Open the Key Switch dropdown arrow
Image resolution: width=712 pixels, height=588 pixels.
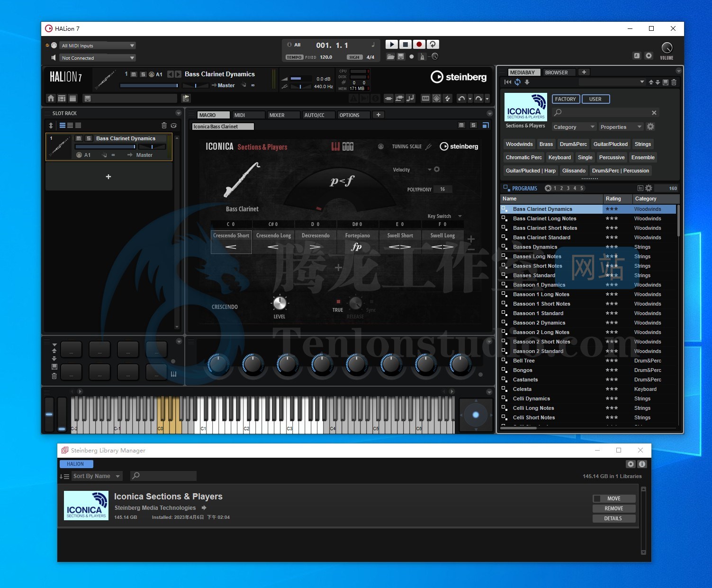pos(460,216)
